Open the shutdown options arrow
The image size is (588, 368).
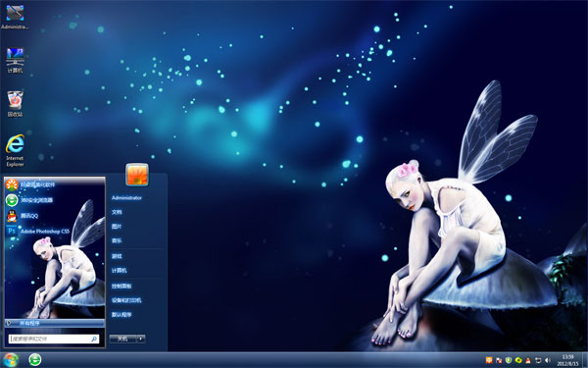click(141, 339)
